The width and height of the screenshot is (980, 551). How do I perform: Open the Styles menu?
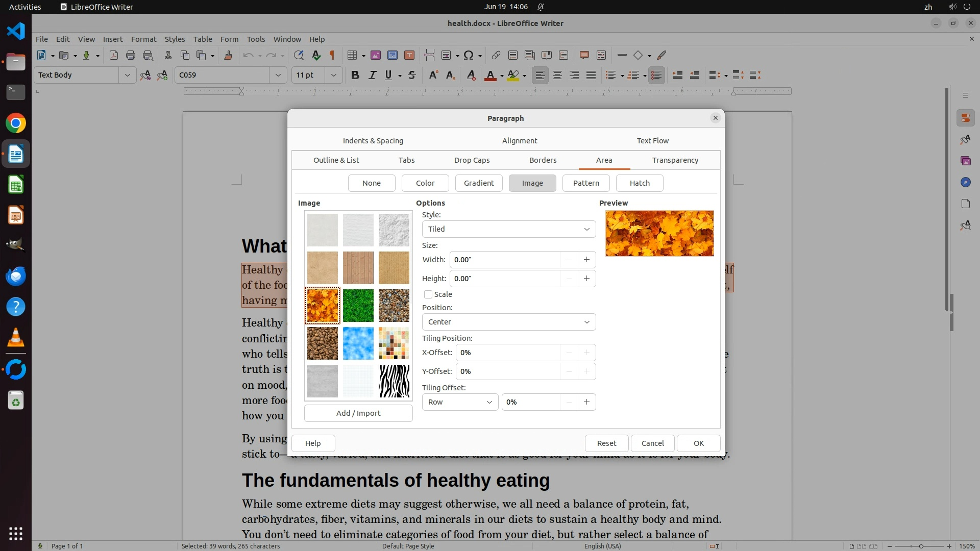(x=175, y=39)
